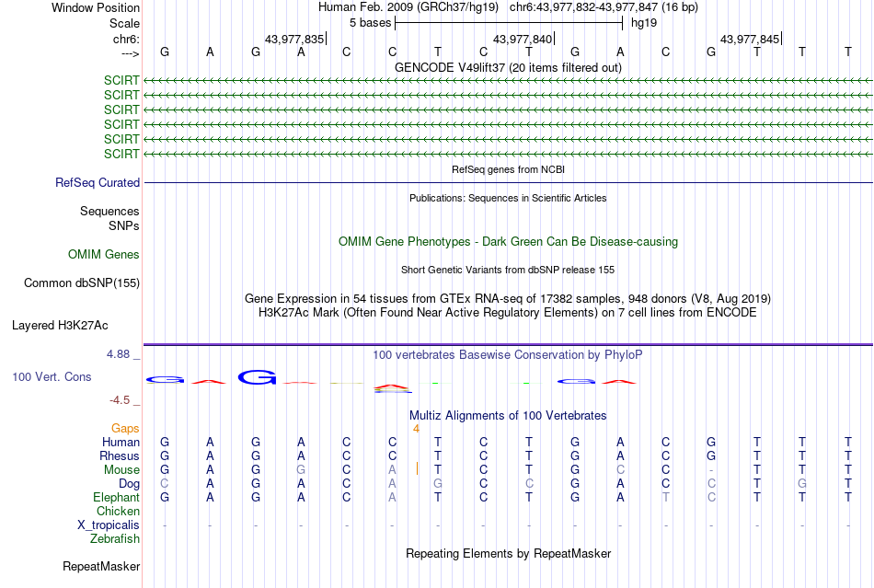Image resolution: width=874 pixels, height=588 pixels.
Task: Select the Mouse alignment row label
Action: [121, 470]
